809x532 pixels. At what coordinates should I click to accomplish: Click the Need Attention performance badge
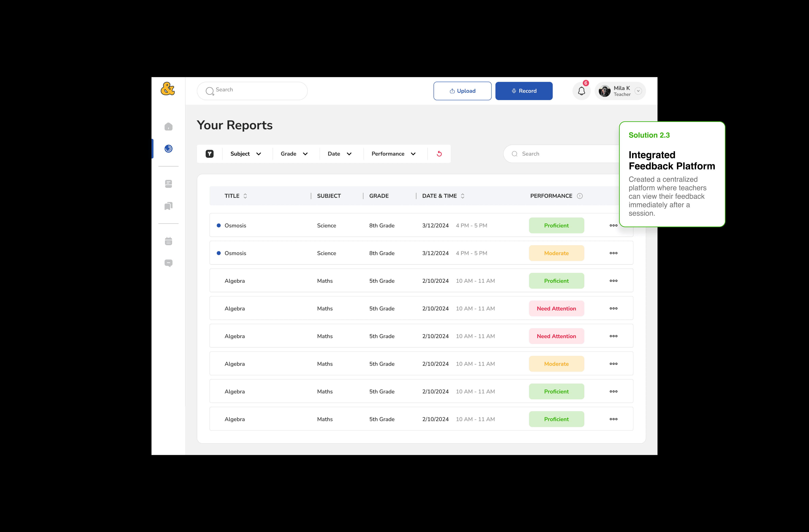click(x=556, y=308)
